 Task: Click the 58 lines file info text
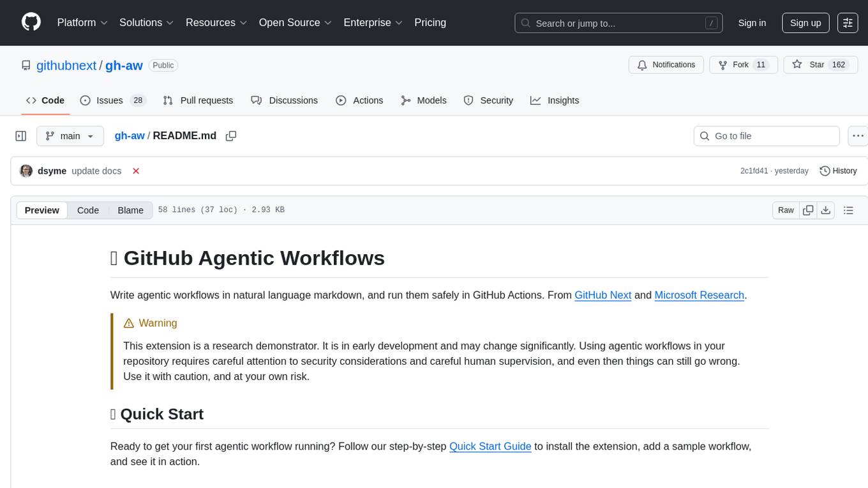pyautogui.click(x=221, y=210)
